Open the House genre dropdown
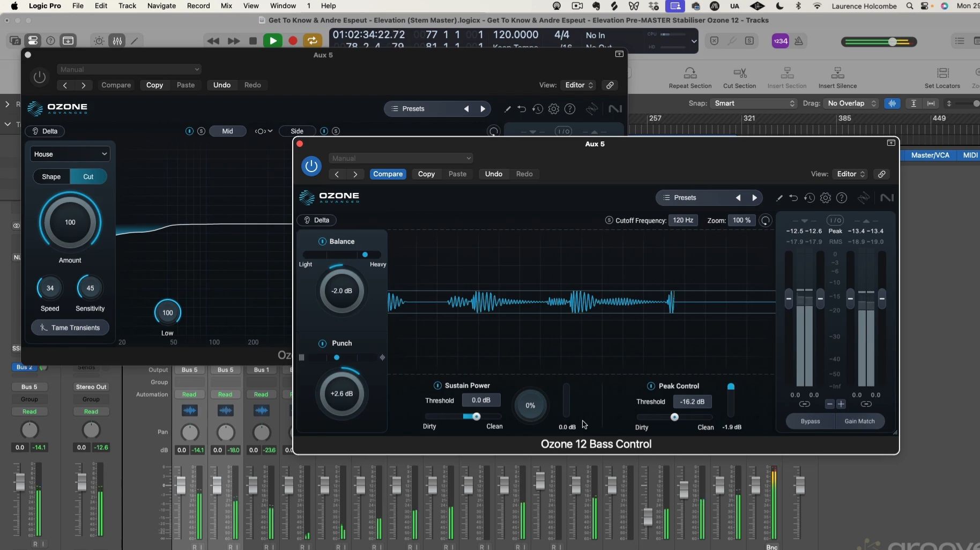This screenshot has height=550, width=980. pos(70,154)
